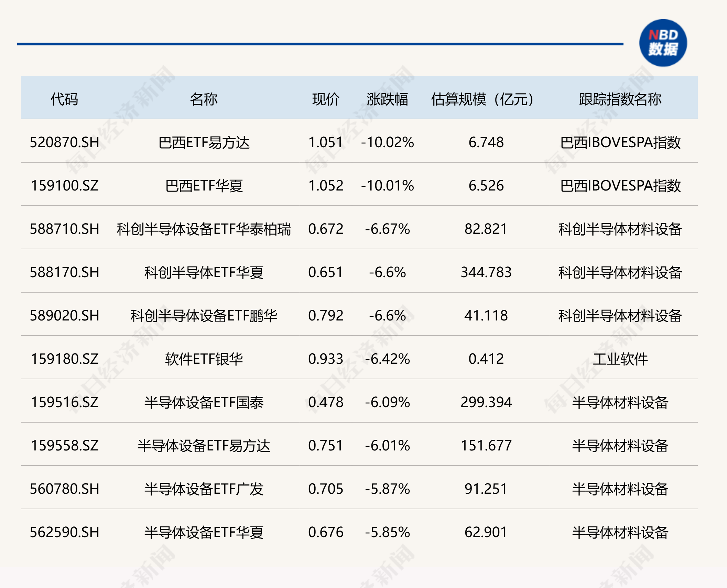Click the 跟踪指数名称 column header
The height and width of the screenshot is (588, 727).
click(x=620, y=99)
